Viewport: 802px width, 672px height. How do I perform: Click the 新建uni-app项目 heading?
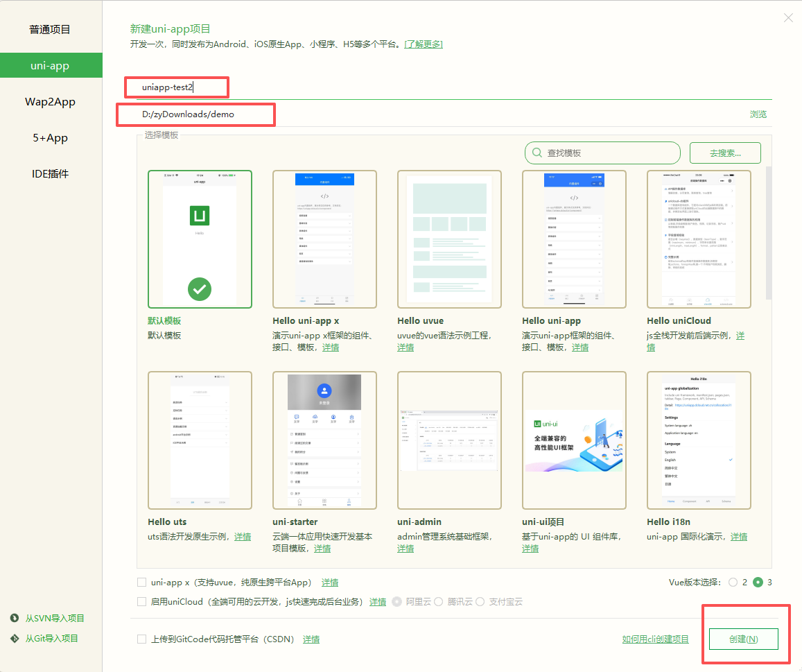point(170,29)
